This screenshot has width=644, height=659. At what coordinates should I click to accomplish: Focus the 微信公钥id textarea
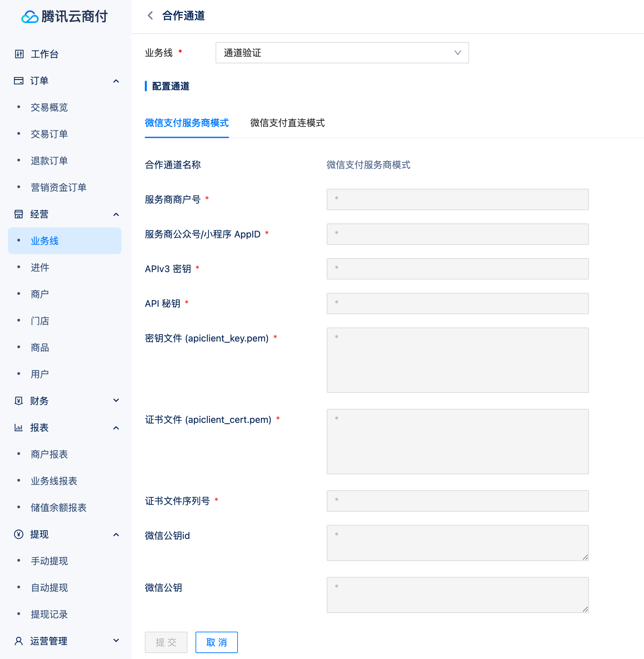click(x=457, y=543)
